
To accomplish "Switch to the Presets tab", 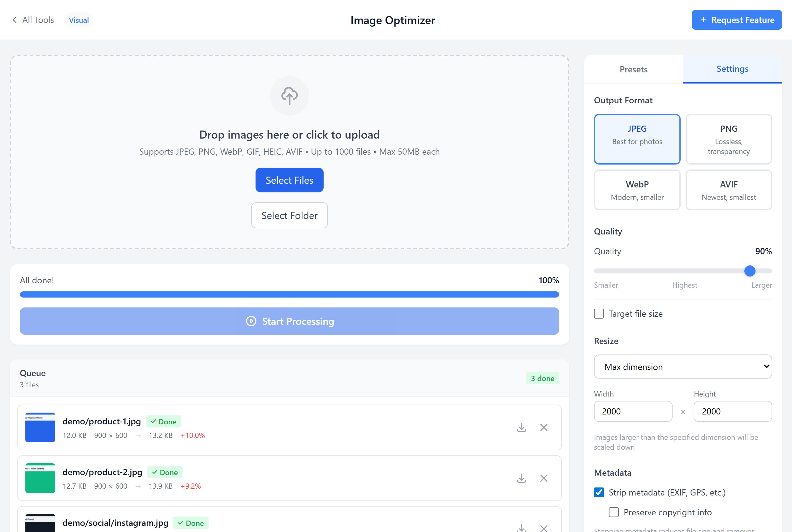I will click(633, 69).
